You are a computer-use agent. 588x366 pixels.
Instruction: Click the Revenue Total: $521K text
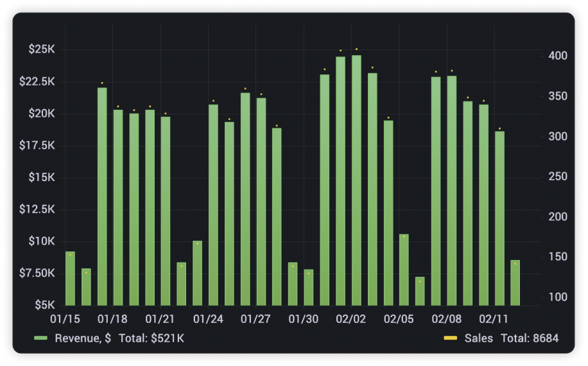click(x=151, y=338)
